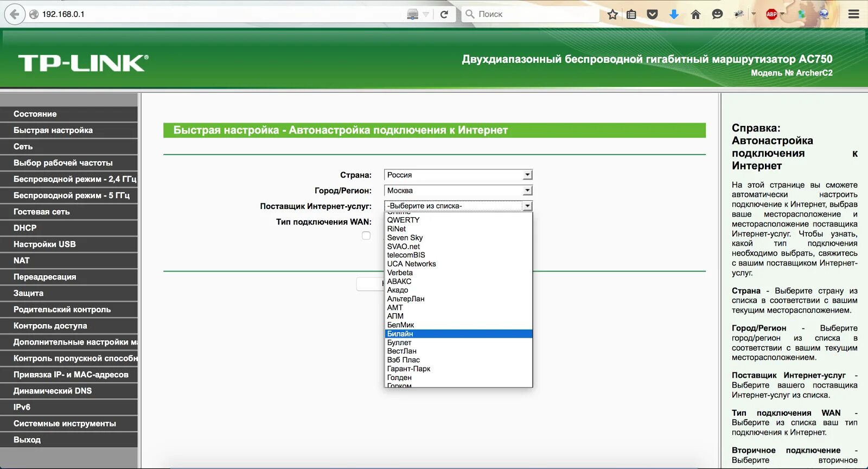The image size is (868, 469).
Task: Click the globe extension icon in toolbar
Action: (x=824, y=14)
